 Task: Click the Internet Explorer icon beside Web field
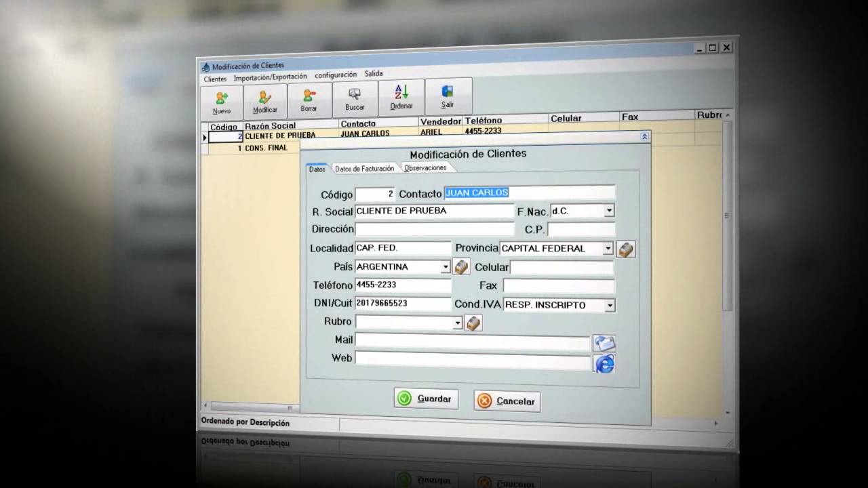click(605, 364)
